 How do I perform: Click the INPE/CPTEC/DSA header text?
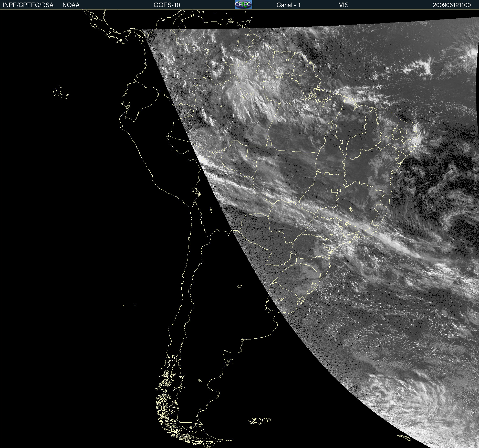28,5
